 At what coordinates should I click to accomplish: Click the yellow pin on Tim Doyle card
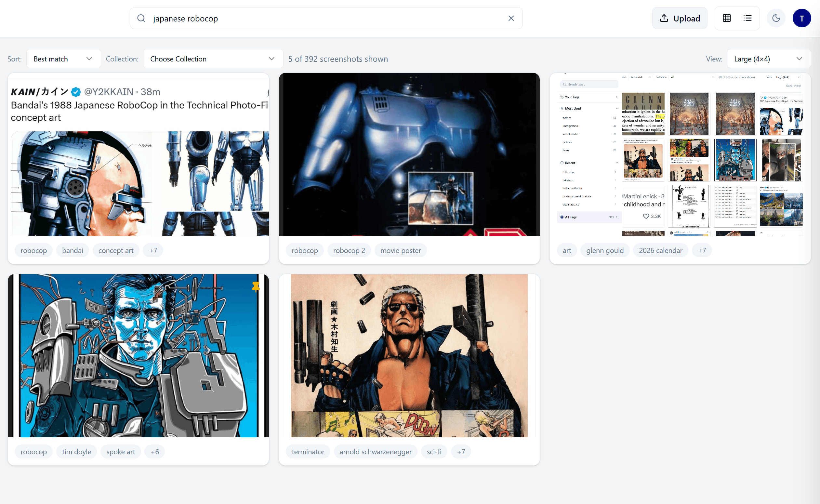[x=256, y=286]
